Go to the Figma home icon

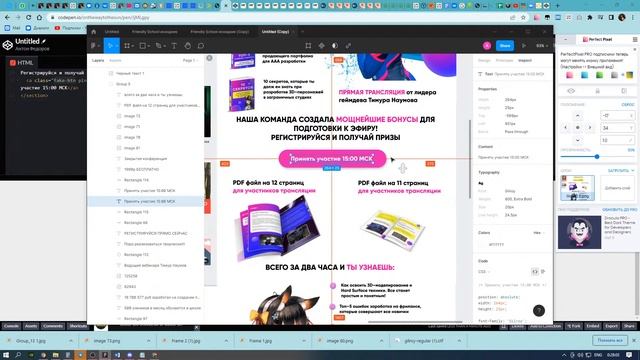[x=93, y=32]
